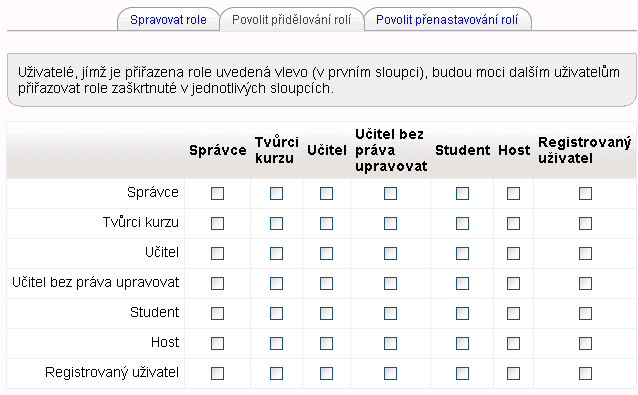Tick Učitel bez práva upravovat row, Správce column
638x395 pixels.
(217, 283)
